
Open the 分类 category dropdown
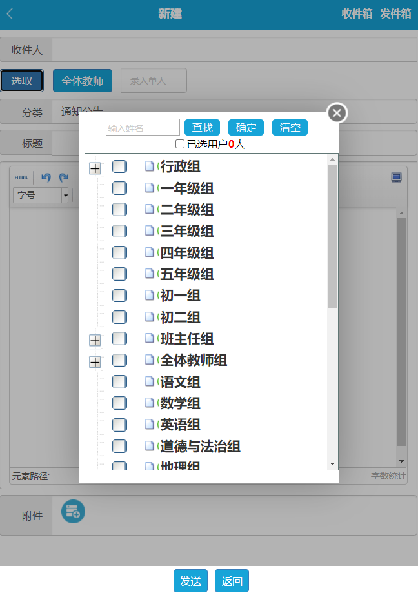click(x=234, y=112)
